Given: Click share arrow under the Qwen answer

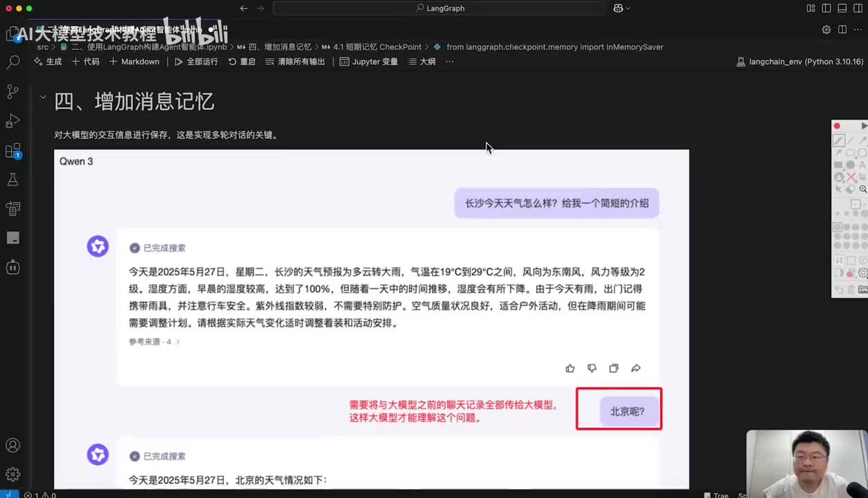Looking at the screenshot, I should (636, 369).
